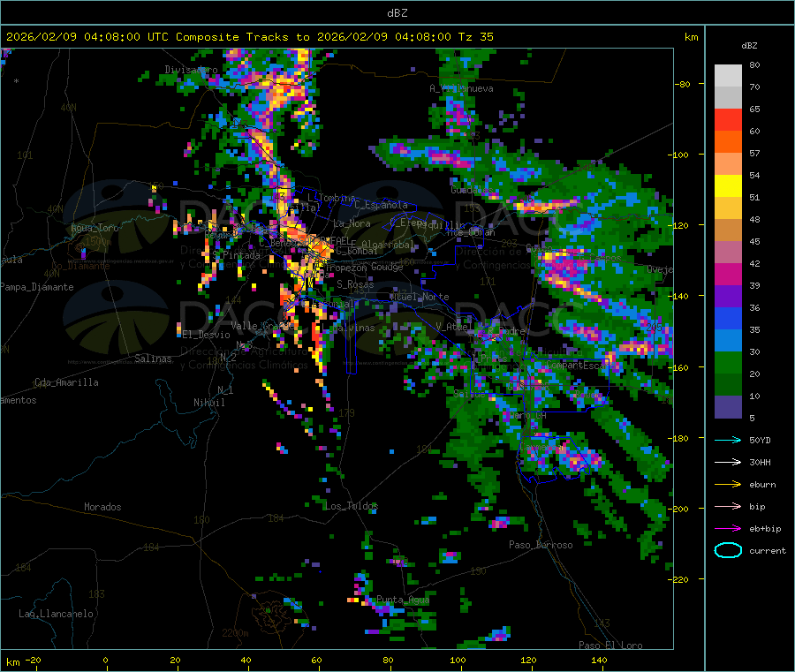
Task: Click the '150m' elevation label near Agua_Toro
Action: (98, 242)
